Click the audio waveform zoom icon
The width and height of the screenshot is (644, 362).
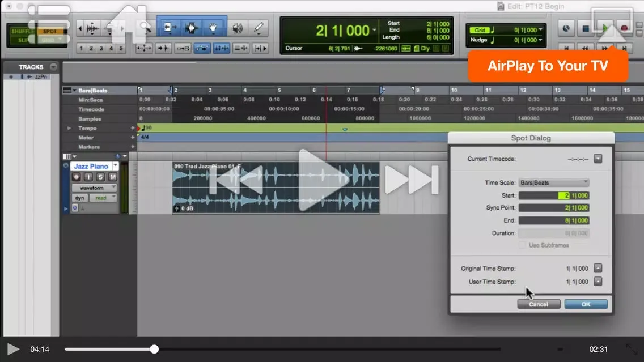click(x=92, y=28)
